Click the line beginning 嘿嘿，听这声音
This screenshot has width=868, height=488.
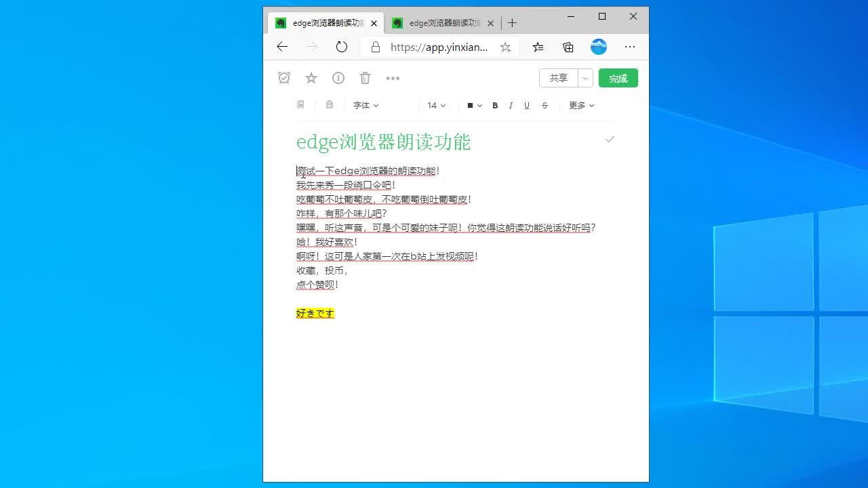click(x=446, y=228)
